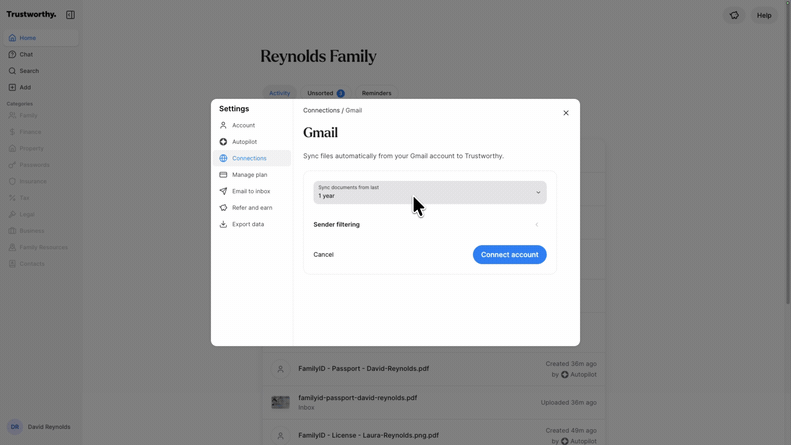This screenshot has width=791, height=445.
Task: Collapse the sidebar panel icon
Action: click(x=70, y=15)
